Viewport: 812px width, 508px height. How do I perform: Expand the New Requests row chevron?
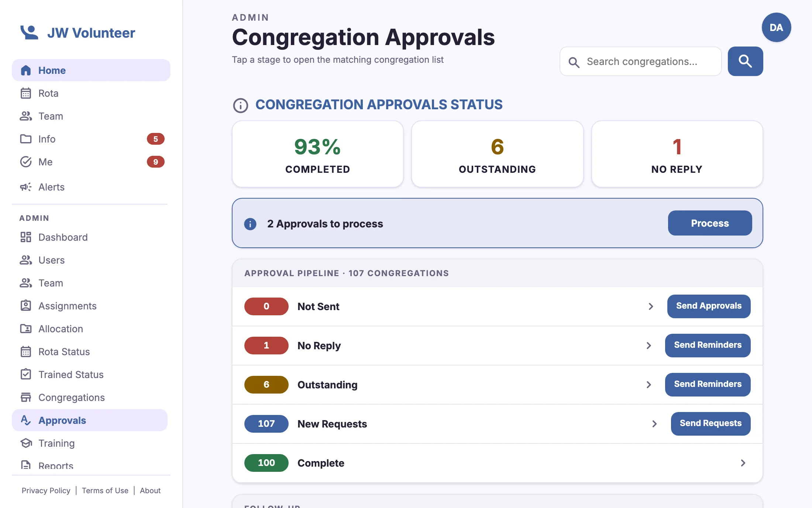654,424
